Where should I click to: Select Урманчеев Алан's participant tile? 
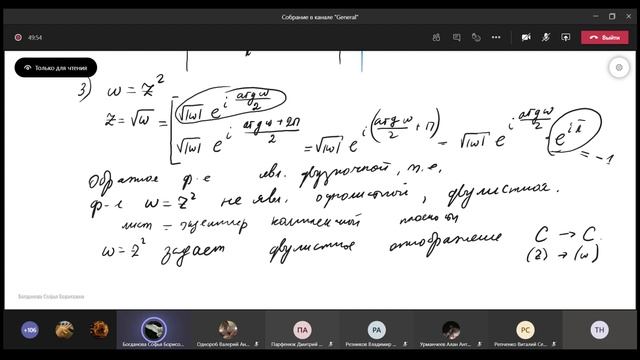451,330
